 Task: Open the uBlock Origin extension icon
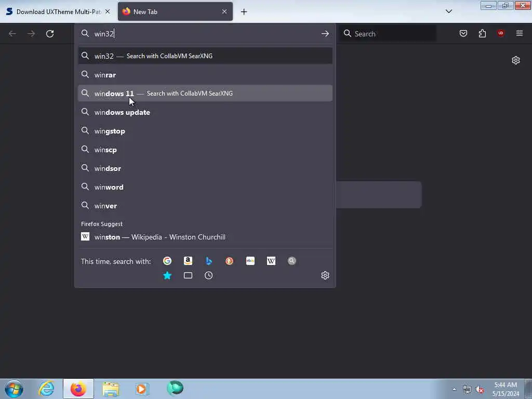[501, 33]
